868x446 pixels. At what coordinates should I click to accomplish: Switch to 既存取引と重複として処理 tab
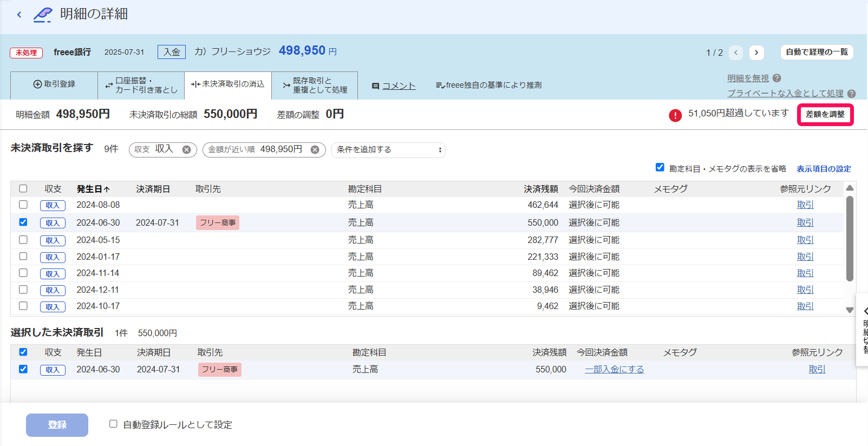pyautogui.click(x=315, y=86)
